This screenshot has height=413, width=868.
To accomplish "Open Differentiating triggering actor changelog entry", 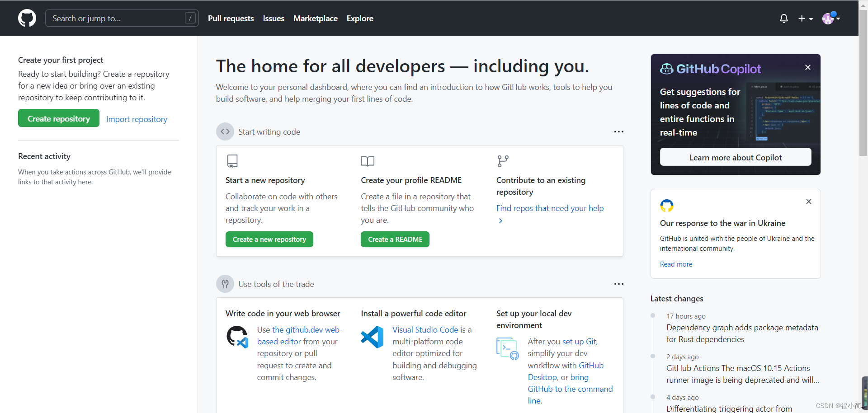I will tap(729, 408).
